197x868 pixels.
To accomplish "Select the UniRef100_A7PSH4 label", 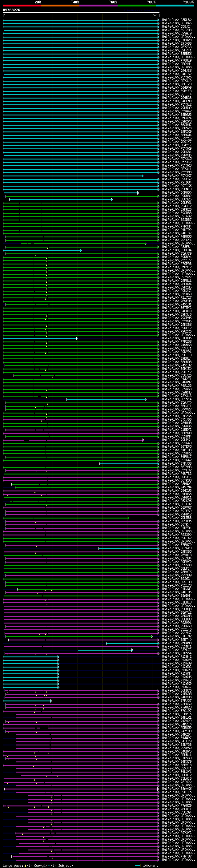I will pyautogui.click(x=176, y=226).
